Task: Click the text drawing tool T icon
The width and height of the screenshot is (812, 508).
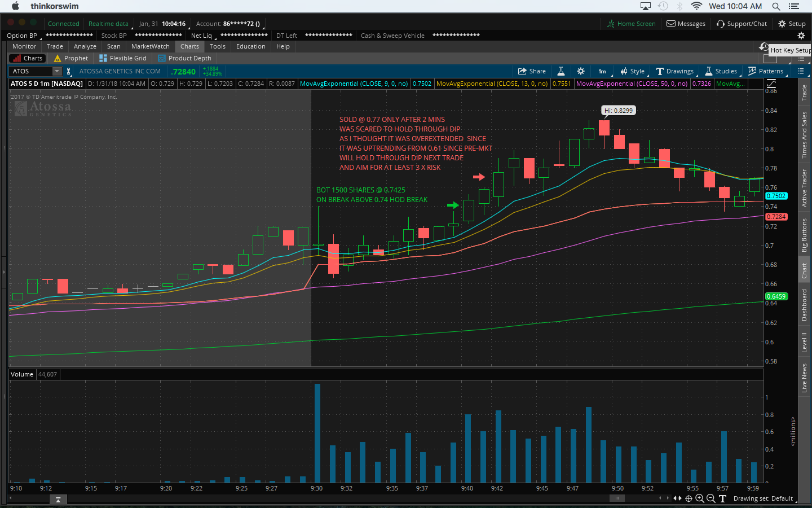Action: 722,498
